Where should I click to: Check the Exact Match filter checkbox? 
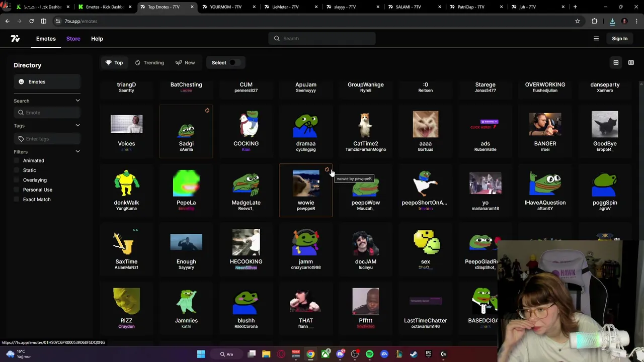(17, 200)
